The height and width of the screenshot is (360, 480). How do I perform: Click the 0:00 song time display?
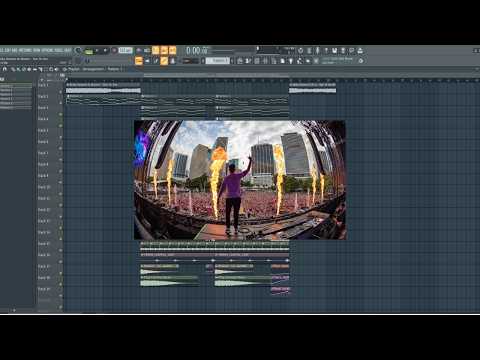pos(197,51)
